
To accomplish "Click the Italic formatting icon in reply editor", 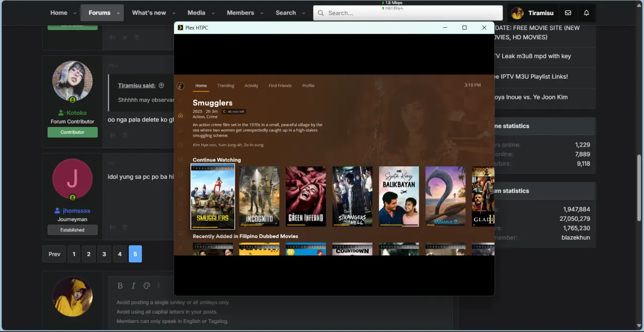I will (x=133, y=286).
